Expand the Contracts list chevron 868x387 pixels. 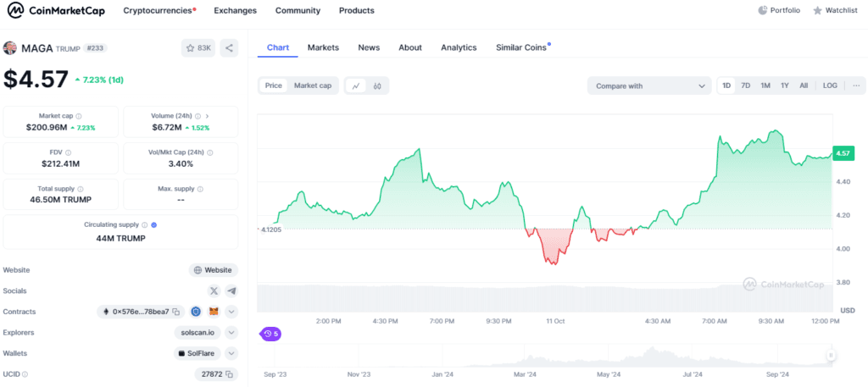click(x=232, y=312)
